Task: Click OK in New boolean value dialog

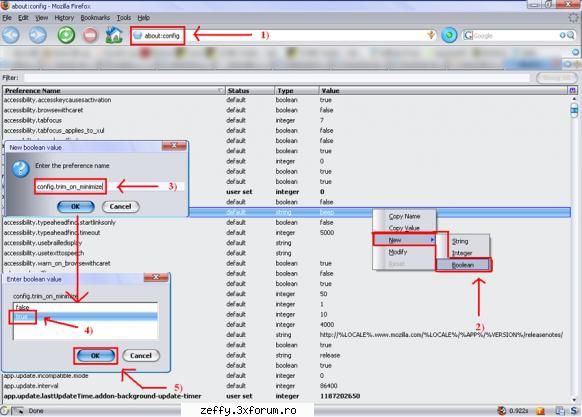Action: pos(76,206)
